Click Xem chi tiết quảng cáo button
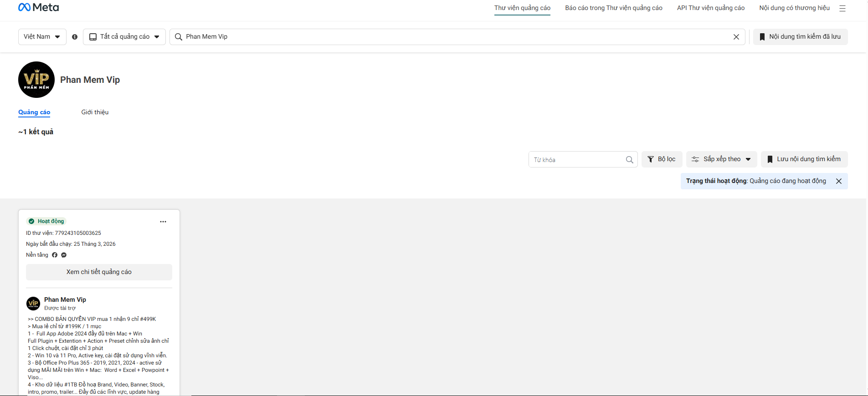Screen dimensions: 868x396 pos(99,272)
